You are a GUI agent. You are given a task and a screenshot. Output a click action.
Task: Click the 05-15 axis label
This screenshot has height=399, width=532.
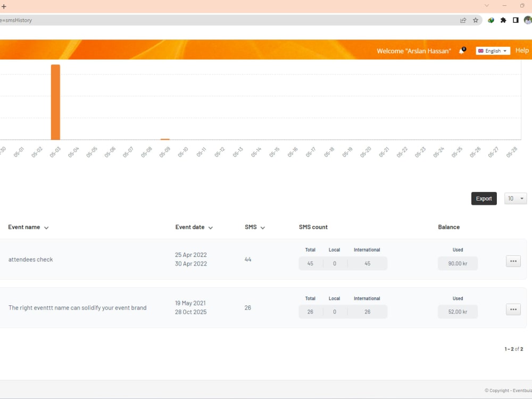click(275, 152)
